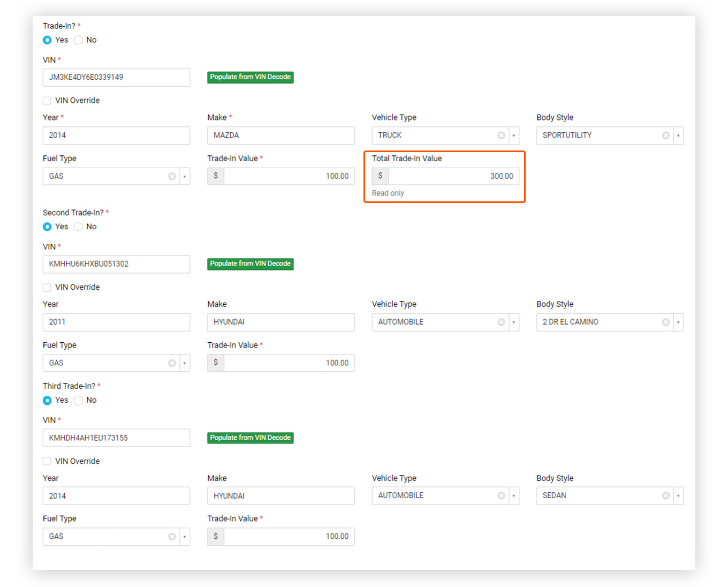Click the MAZDA Make input field

[x=280, y=136]
